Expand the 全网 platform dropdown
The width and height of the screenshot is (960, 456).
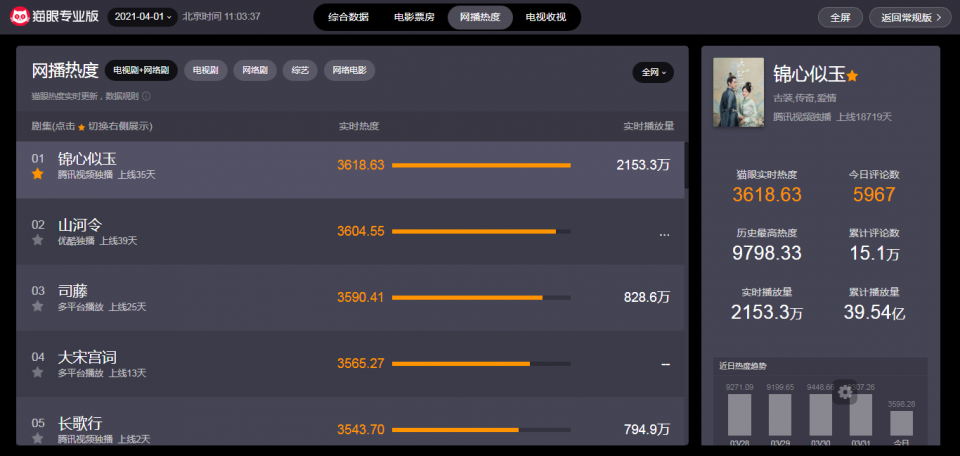pyautogui.click(x=653, y=72)
